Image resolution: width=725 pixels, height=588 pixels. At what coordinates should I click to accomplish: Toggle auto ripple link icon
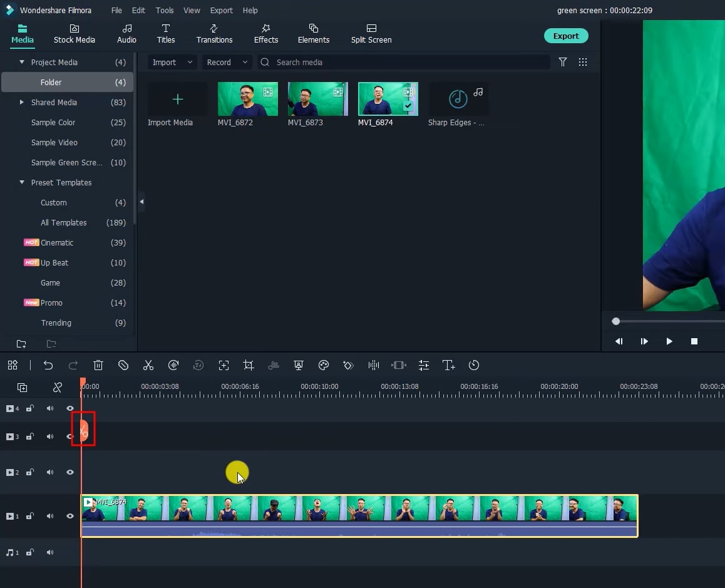pyautogui.click(x=58, y=387)
